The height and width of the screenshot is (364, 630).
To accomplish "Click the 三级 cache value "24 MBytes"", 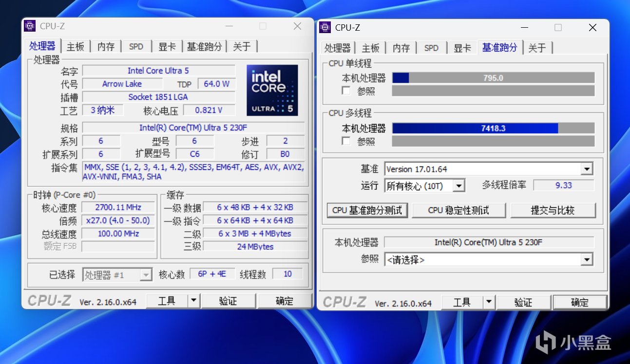I will click(x=255, y=247).
